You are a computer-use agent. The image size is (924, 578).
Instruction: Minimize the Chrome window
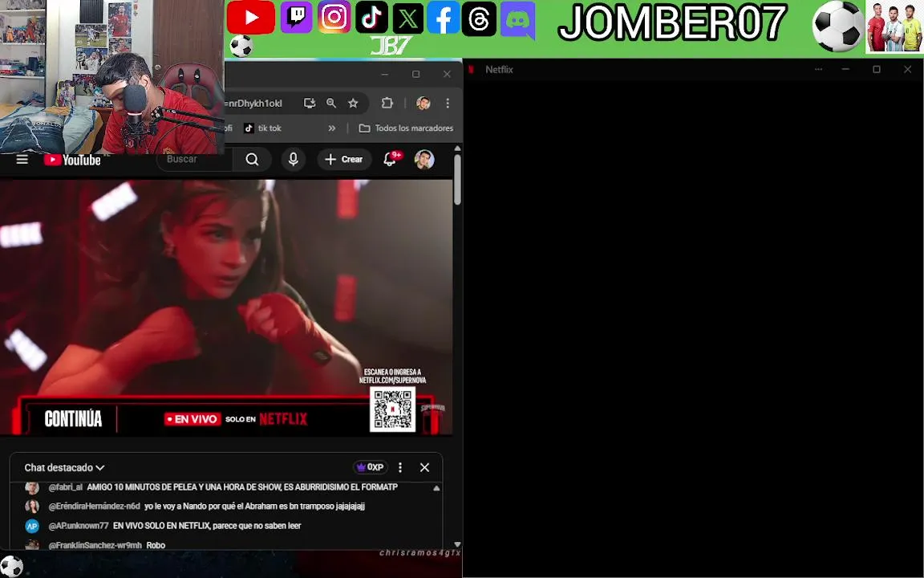(385, 74)
